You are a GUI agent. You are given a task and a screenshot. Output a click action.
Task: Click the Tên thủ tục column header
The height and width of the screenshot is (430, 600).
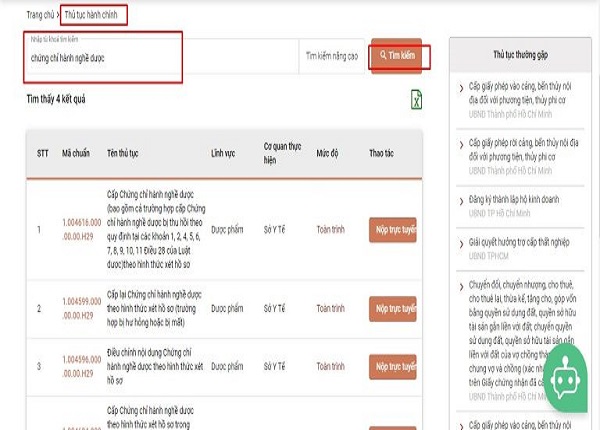pos(122,153)
